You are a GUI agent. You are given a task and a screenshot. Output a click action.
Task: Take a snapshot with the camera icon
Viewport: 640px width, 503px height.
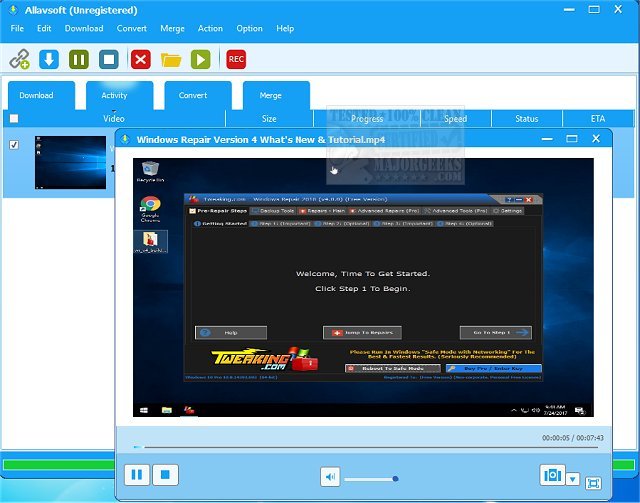(x=552, y=475)
